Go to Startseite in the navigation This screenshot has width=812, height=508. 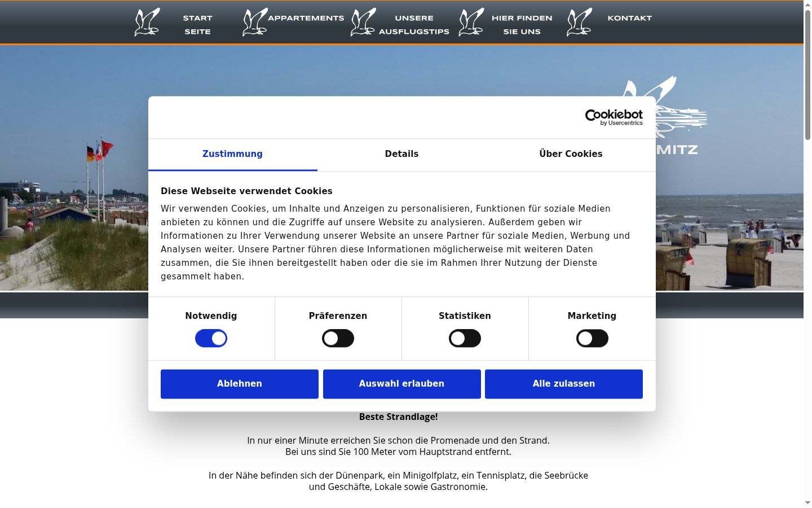click(197, 25)
